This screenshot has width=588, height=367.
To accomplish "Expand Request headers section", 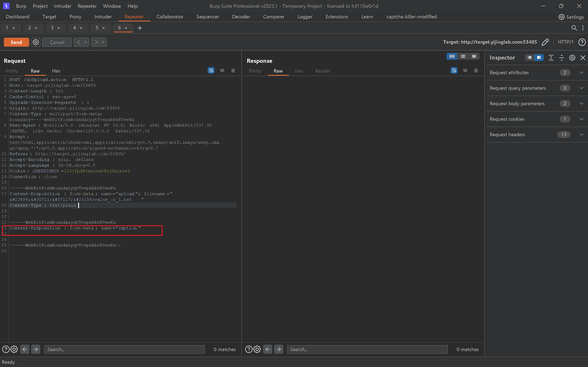I will 581,135.
